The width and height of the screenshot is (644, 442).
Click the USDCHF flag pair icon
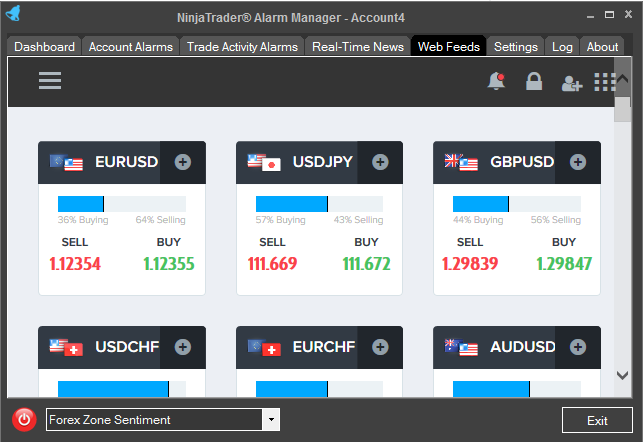[x=66, y=348]
